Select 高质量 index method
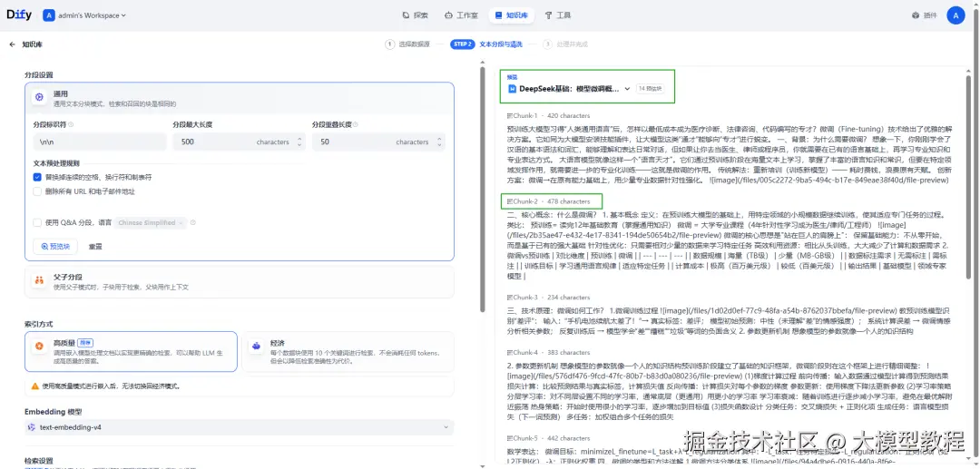The height and width of the screenshot is (469, 980). 132,352
